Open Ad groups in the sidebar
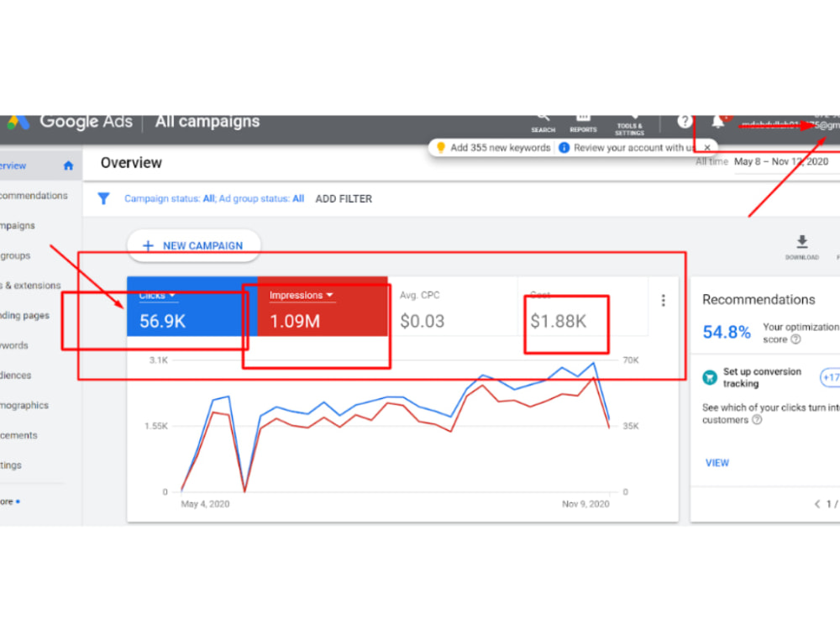 point(15,255)
